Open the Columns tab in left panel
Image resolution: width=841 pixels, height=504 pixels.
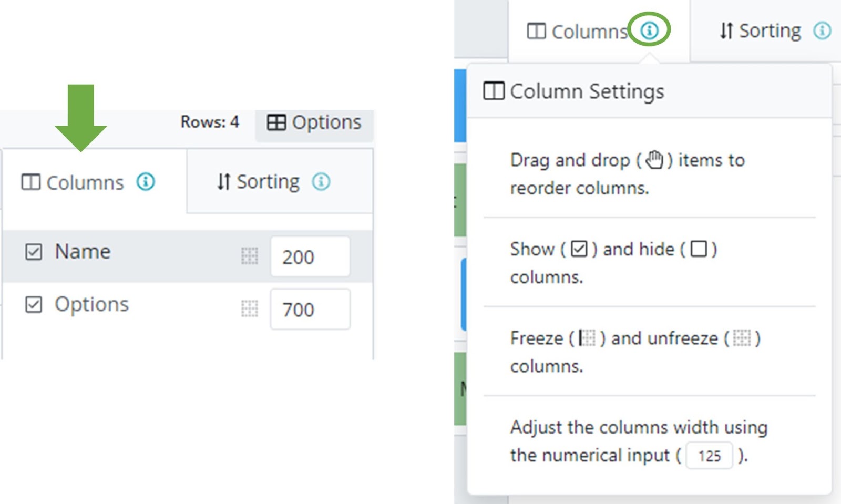[74, 182]
